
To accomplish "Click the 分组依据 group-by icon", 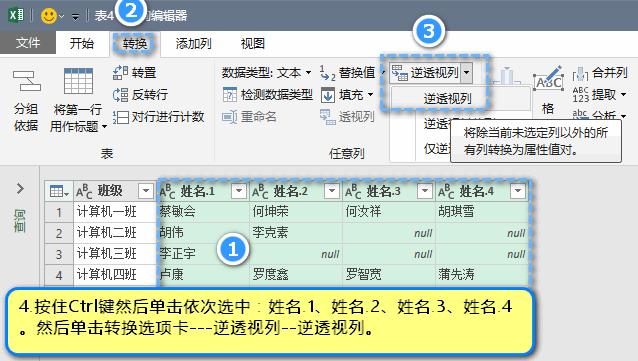I will click(x=26, y=81).
